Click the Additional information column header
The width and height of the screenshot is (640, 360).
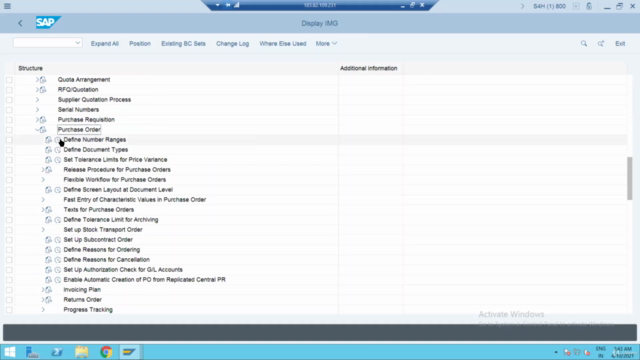369,68
